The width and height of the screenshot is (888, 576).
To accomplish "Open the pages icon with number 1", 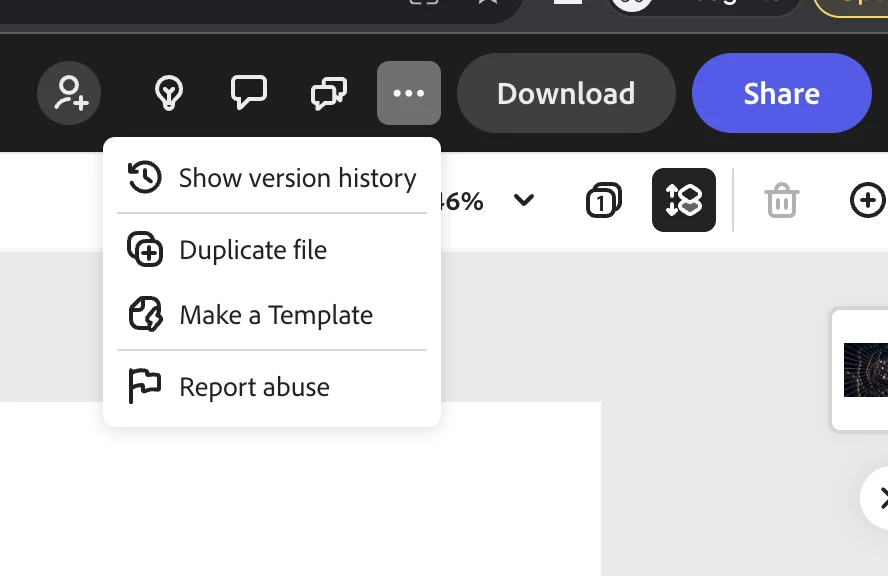I will click(603, 200).
